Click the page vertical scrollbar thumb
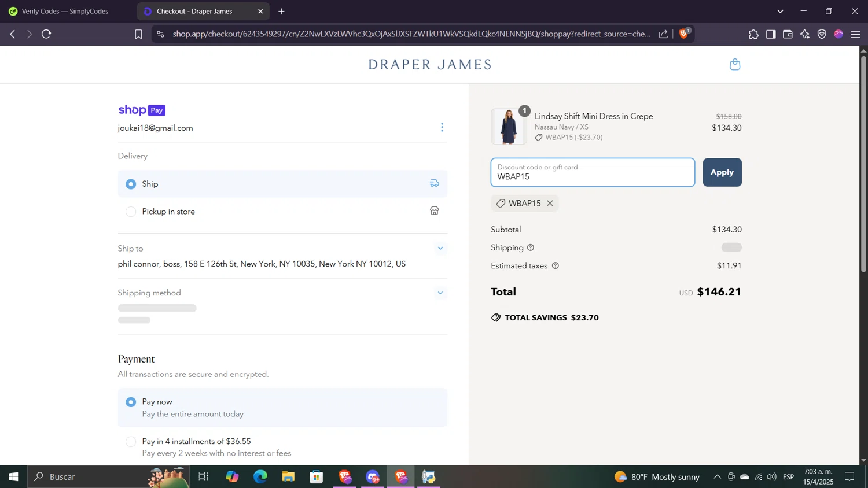 863,164
